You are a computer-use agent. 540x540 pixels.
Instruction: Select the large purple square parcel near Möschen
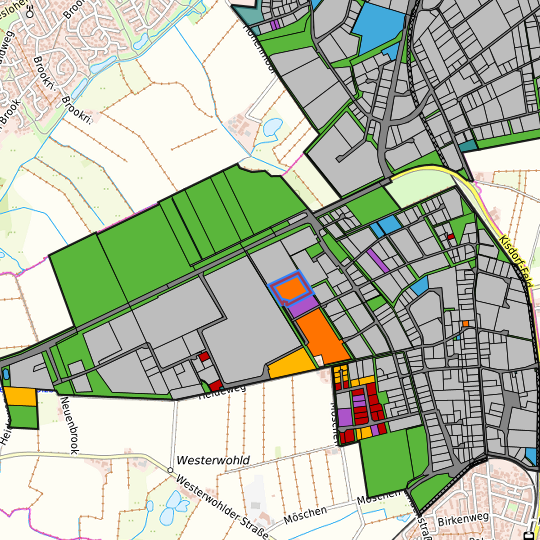[x=345, y=417]
